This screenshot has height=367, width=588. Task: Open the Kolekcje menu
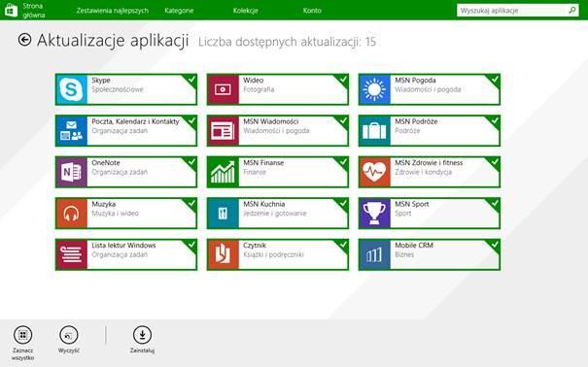245,11
